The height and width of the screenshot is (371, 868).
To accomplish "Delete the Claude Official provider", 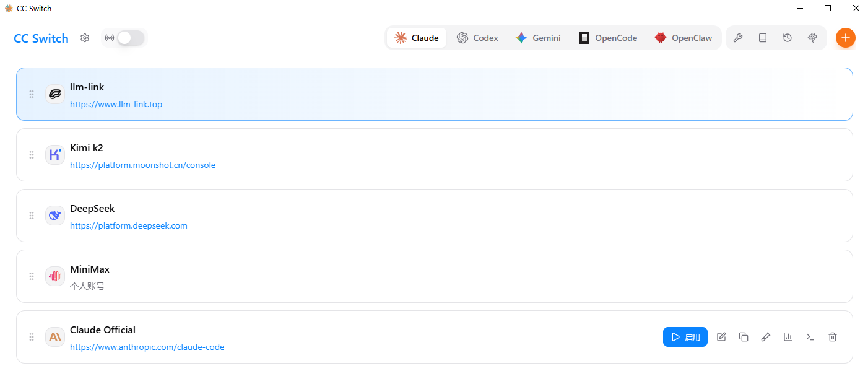I will pos(833,337).
